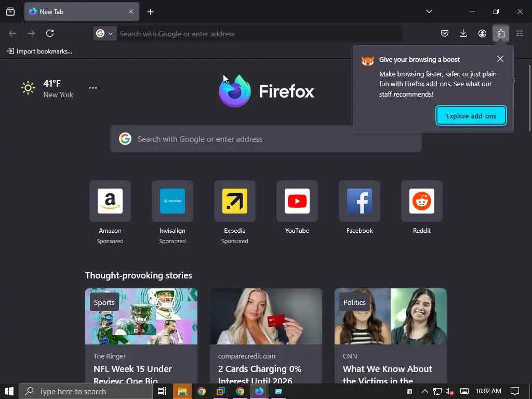532x399 pixels.
Task: Open the notification center icon
Action: [x=515, y=391]
